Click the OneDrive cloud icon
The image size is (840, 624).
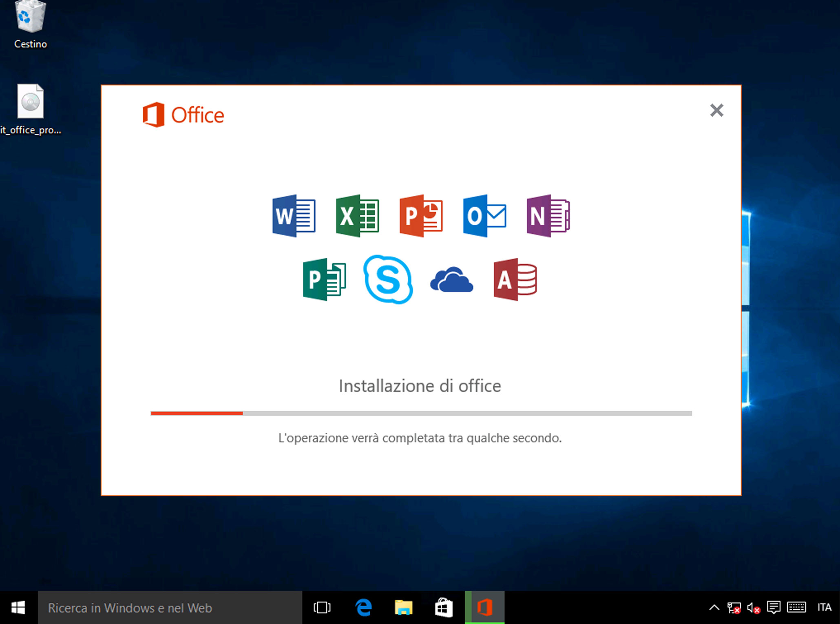pos(452,280)
